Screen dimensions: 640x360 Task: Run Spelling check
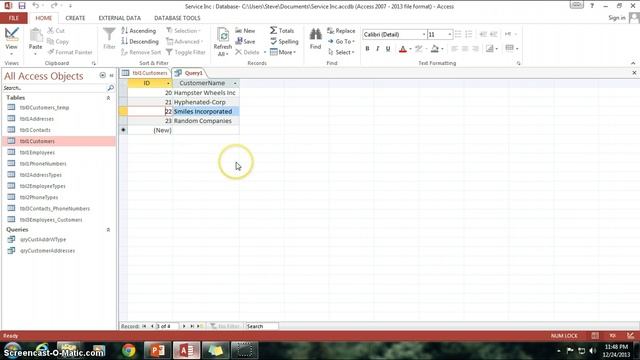(x=284, y=41)
